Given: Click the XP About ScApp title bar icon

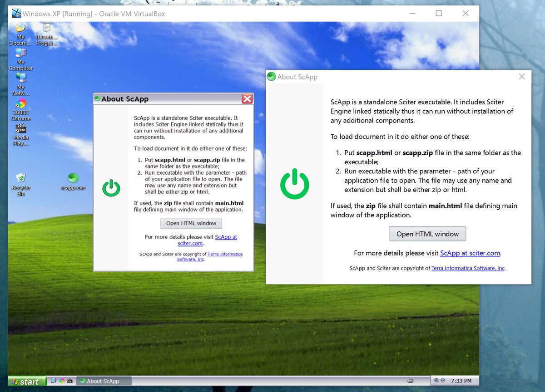Looking at the screenshot, I should [97, 99].
